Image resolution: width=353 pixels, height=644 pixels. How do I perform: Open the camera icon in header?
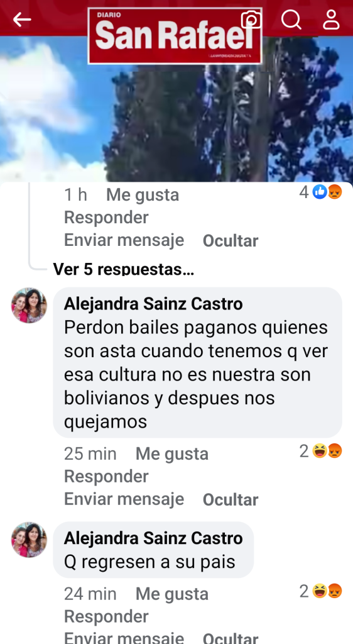[251, 19]
